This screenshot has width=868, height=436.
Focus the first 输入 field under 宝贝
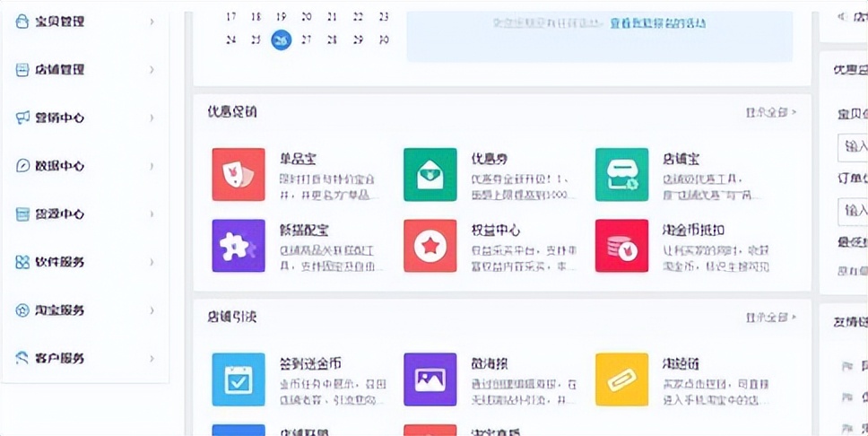[853, 147]
